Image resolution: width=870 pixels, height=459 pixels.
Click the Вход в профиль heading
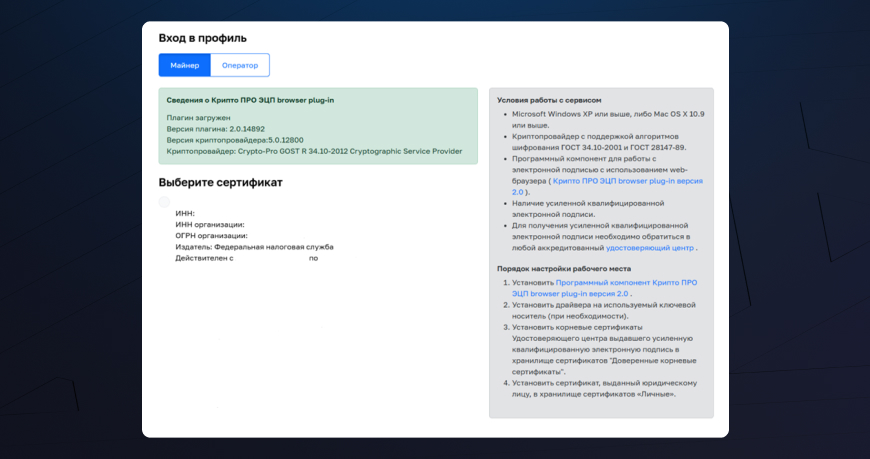tap(202, 38)
